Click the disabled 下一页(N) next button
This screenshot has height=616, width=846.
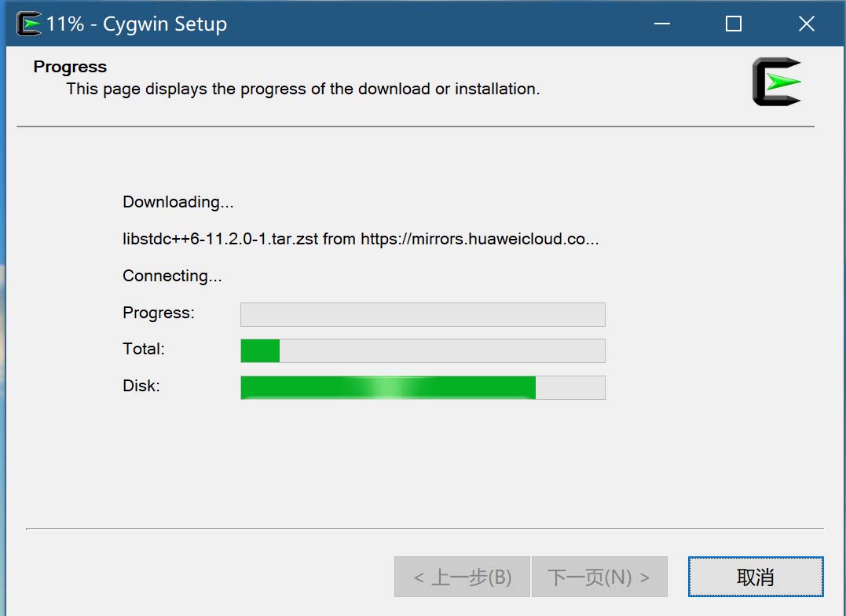tap(599, 577)
